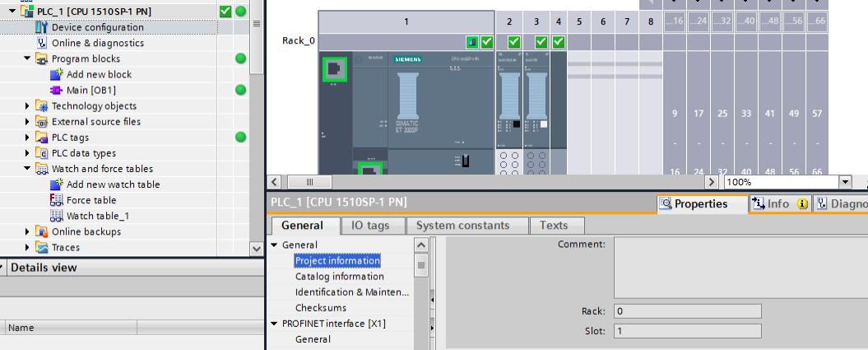This screenshot has width=868, height=350.
Task: Open Online & diagnostics item
Action: (x=97, y=43)
